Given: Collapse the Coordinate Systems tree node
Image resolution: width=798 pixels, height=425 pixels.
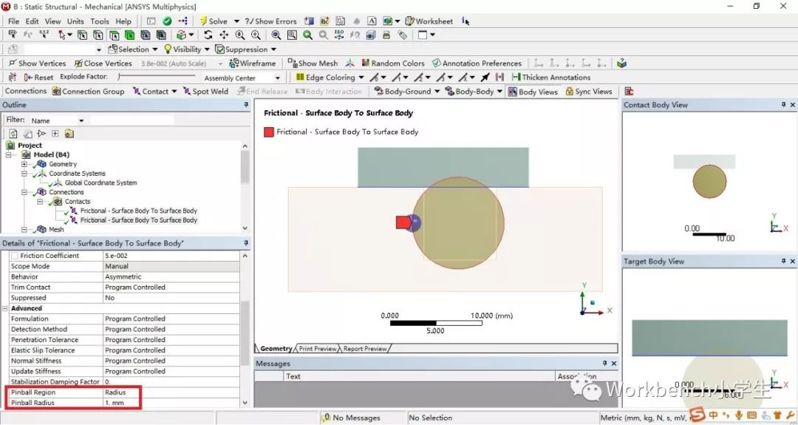Looking at the screenshot, I should pyautogui.click(x=24, y=174).
